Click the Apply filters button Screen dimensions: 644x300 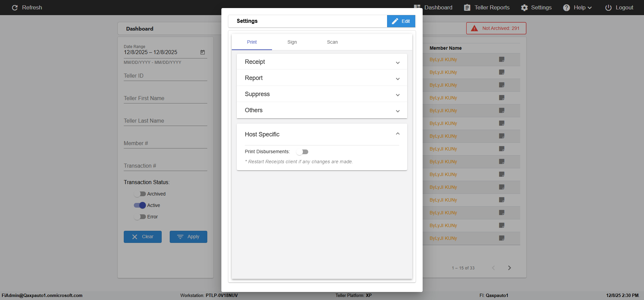[189, 237]
